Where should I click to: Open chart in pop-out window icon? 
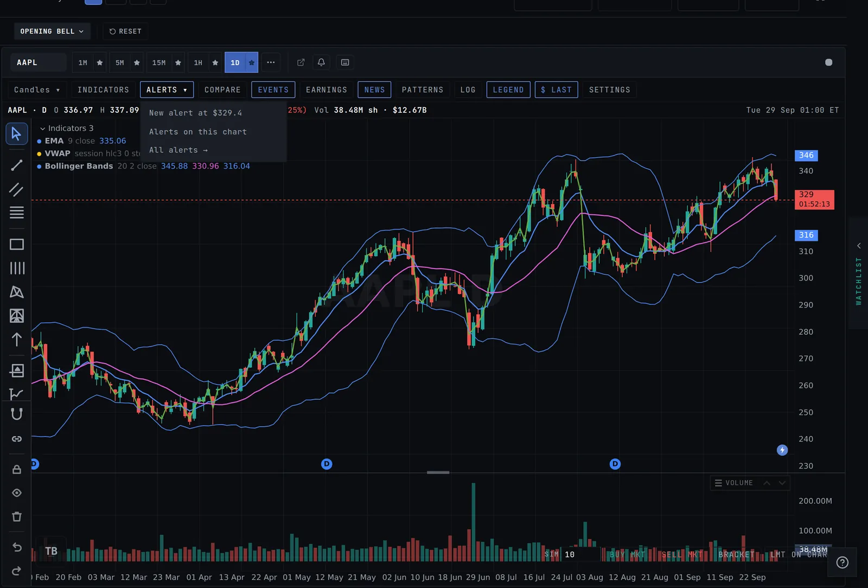point(301,62)
